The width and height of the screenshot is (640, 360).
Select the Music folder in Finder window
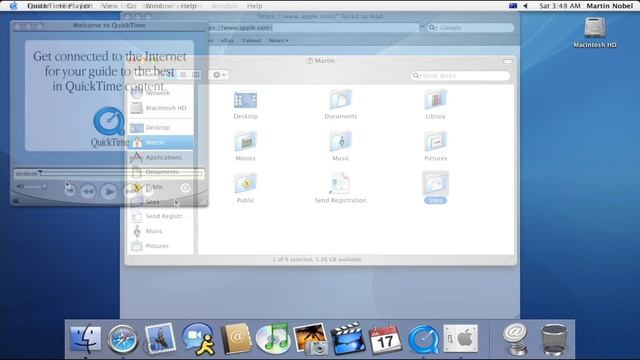pos(340,146)
